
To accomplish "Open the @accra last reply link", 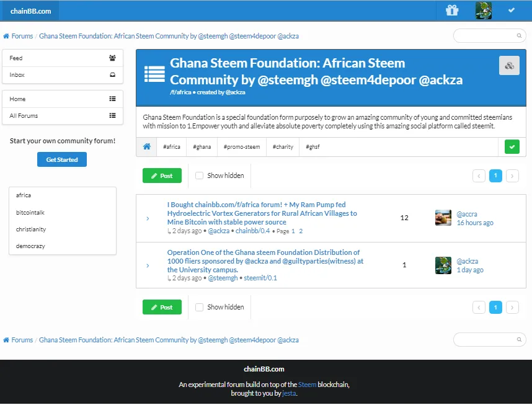I will pos(467,214).
